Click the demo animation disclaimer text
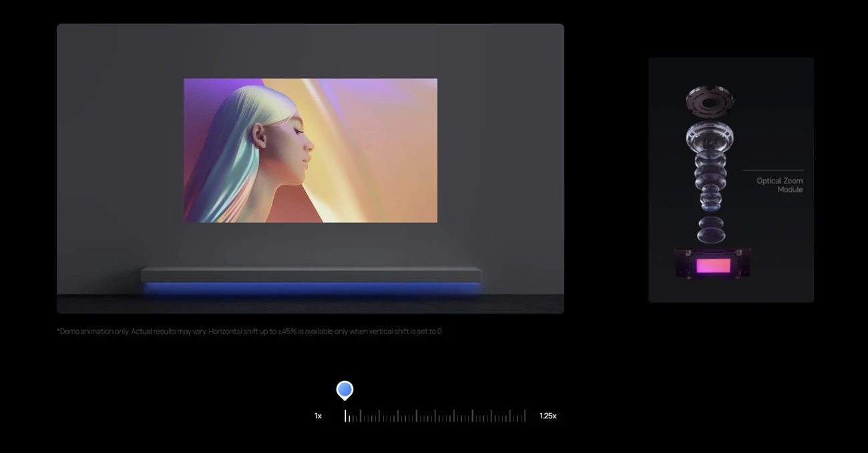868x453 pixels. tap(250, 331)
